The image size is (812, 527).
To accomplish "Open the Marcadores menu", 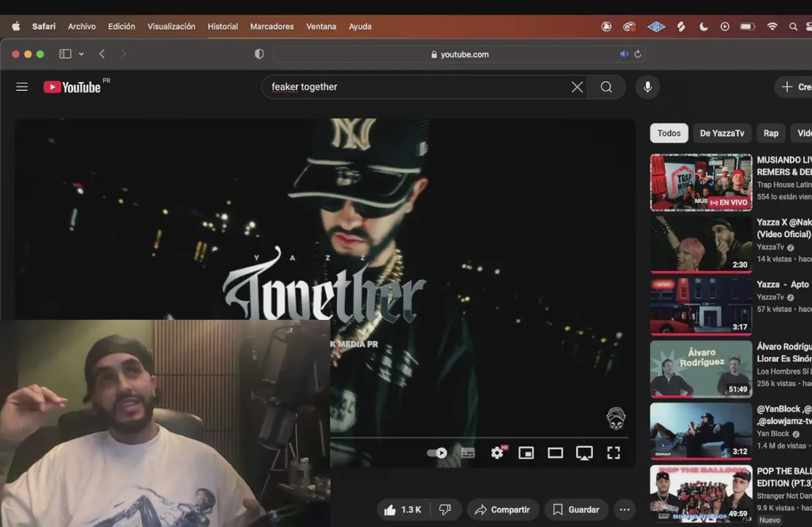I will click(x=272, y=26).
